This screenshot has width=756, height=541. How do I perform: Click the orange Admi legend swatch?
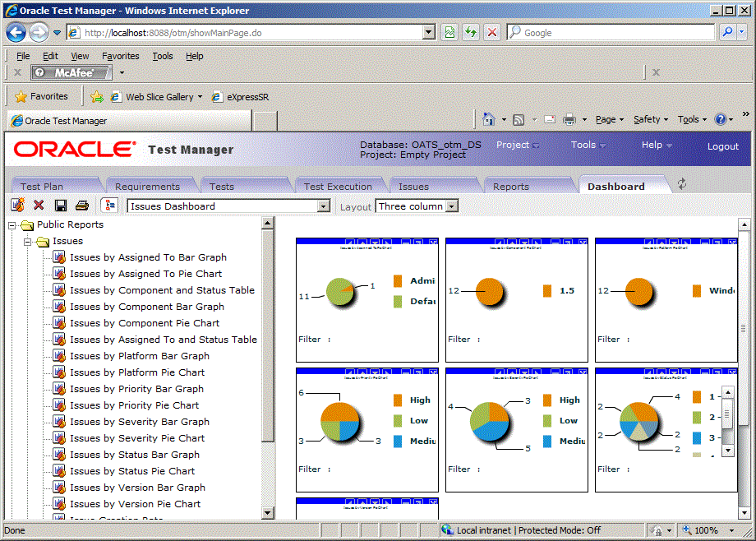[x=397, y=281]
